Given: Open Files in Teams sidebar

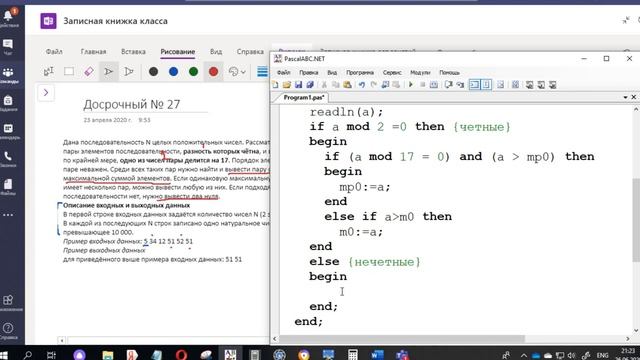Looking at the screenshot, I should 8,187.
